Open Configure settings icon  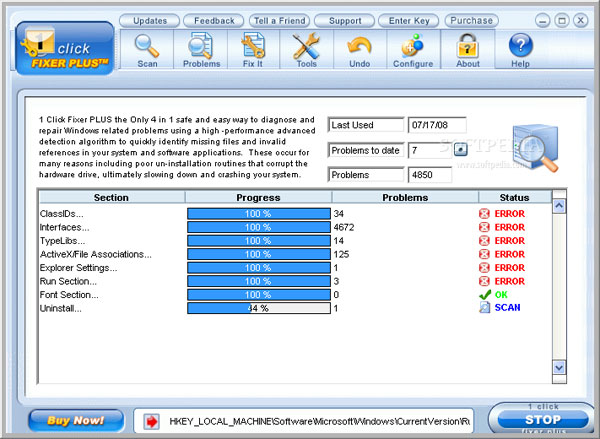pyautogui.click(x=412, y=47)
